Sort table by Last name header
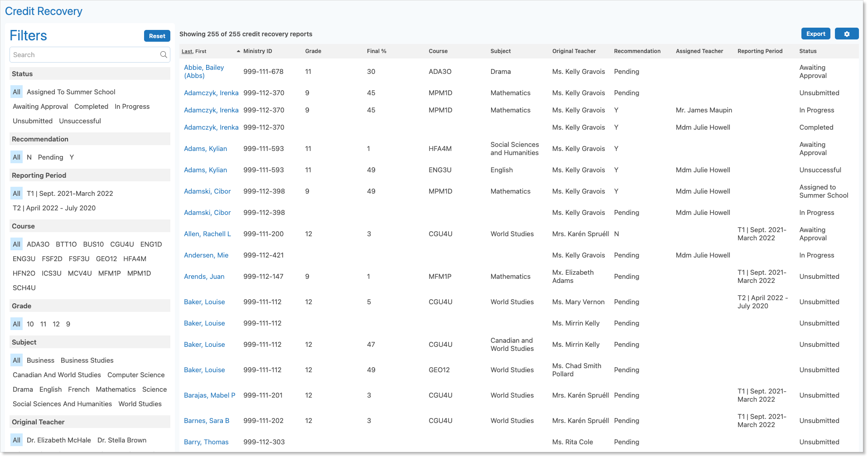The width and height of the screenshot is (868, 457). click(x=187, y=51)
